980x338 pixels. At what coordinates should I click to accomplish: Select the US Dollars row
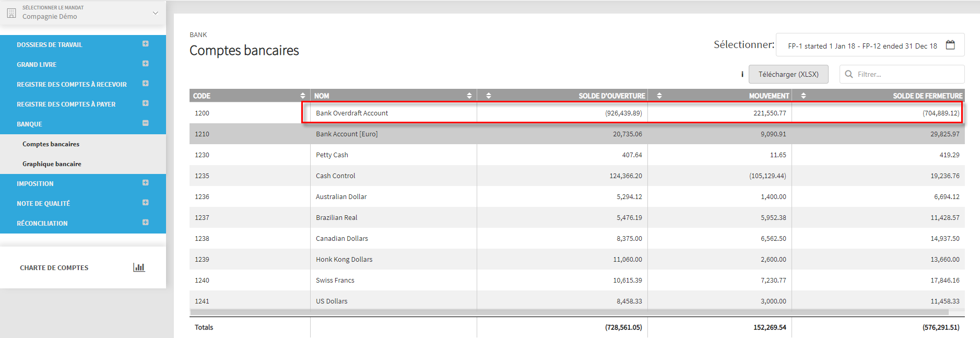coord(577,301)
